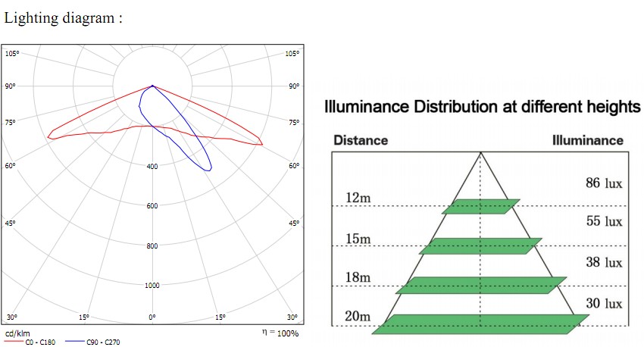The width and height of the screenshot is (644, 347).
Task: Click the 'Lighting diagram :' heading text
Action: (63, 18)
